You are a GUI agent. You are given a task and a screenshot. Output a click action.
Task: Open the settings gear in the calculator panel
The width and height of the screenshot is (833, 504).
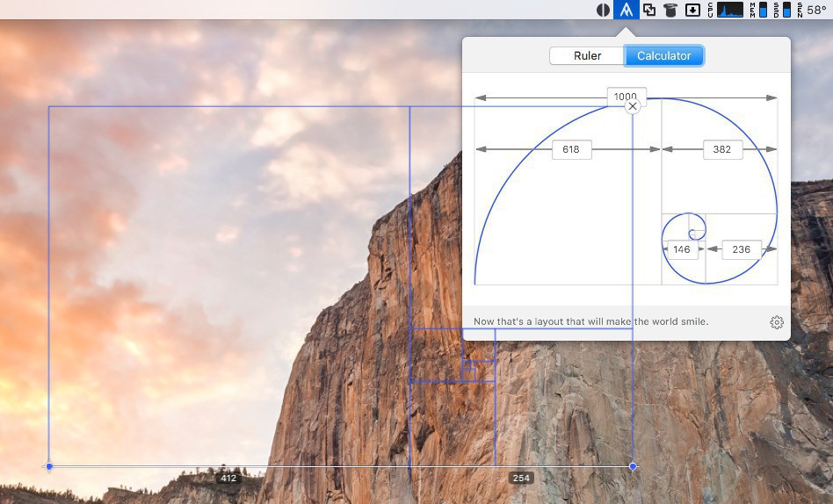tap(776, 322)
